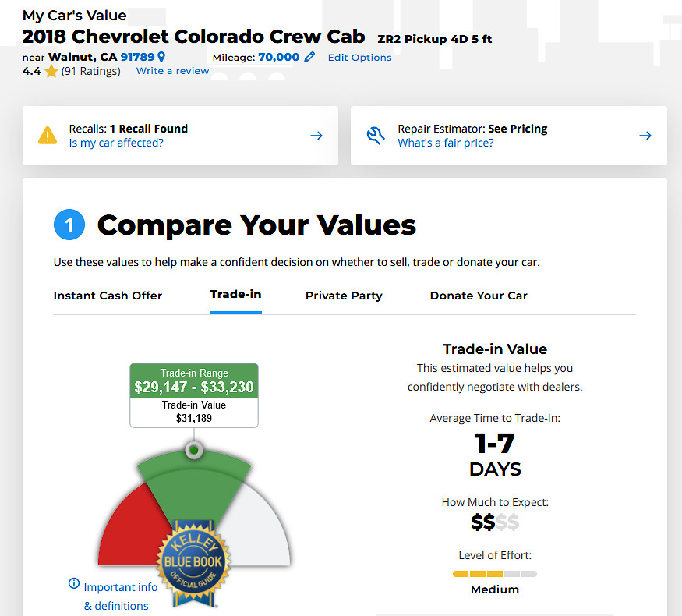Click the 70,000 mileage value
Screen dimensions: 682x616
tap(279, 57)
